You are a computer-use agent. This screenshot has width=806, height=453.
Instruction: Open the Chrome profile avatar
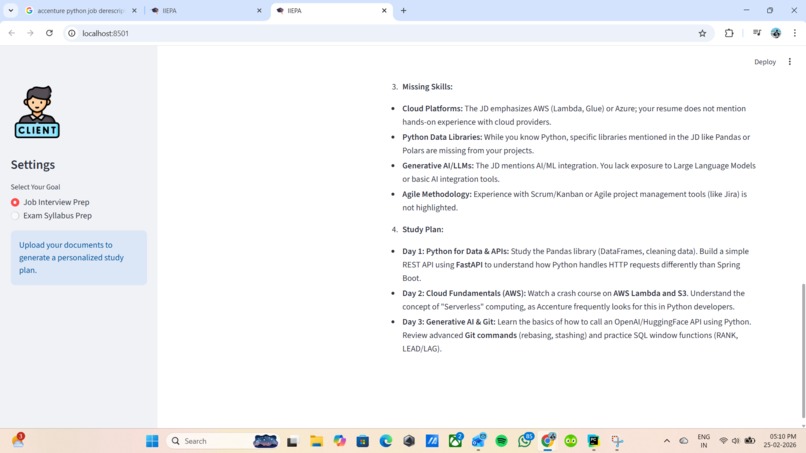(776, 33)
